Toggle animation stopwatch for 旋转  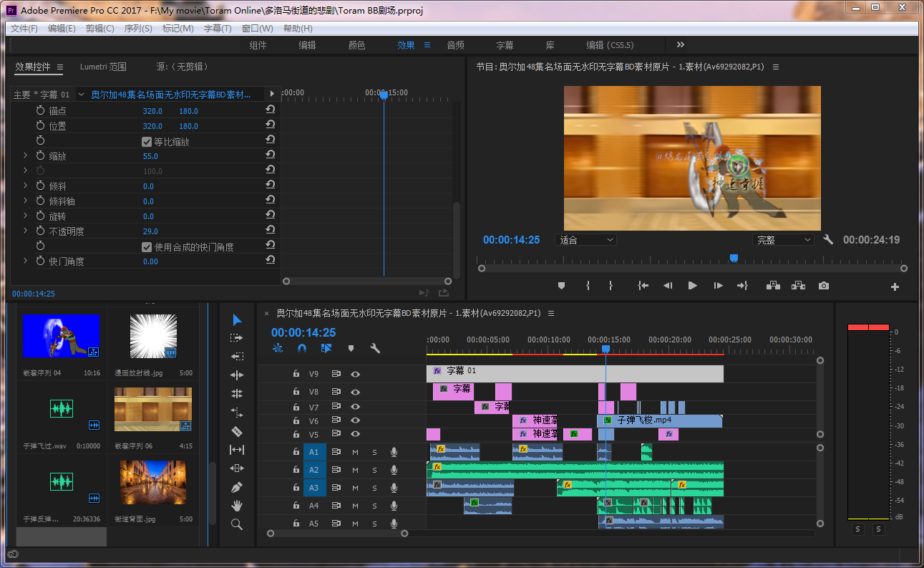(x=40, y=216)
